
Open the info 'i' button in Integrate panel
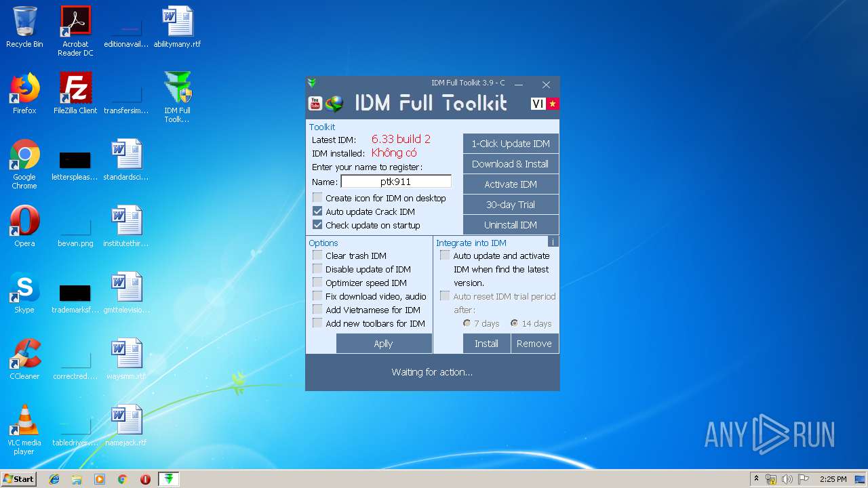pos(553,242)
